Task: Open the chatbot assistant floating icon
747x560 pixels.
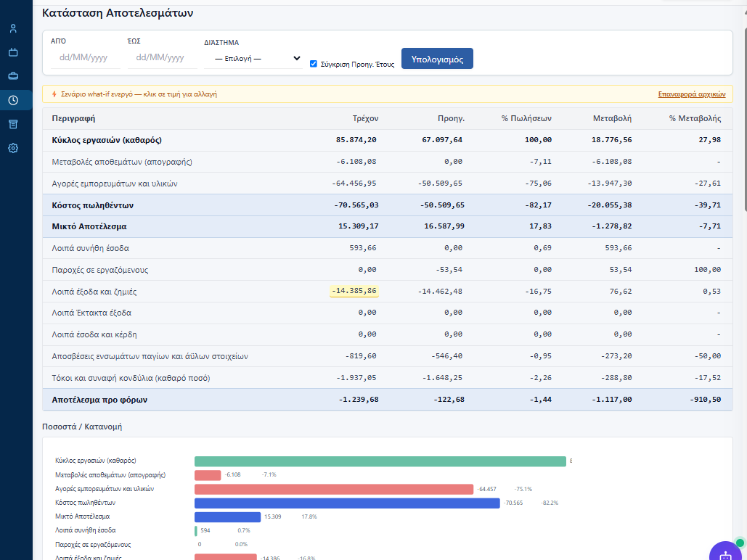Action: pos(725,553)
